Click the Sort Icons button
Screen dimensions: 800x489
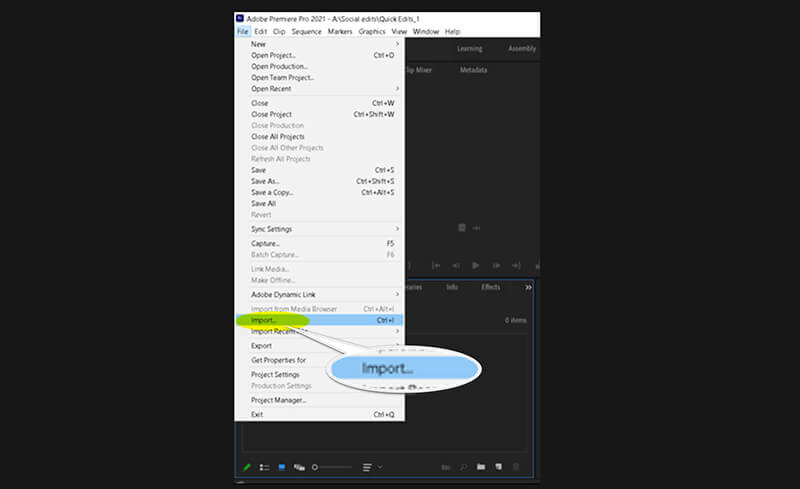pos(367,467)
